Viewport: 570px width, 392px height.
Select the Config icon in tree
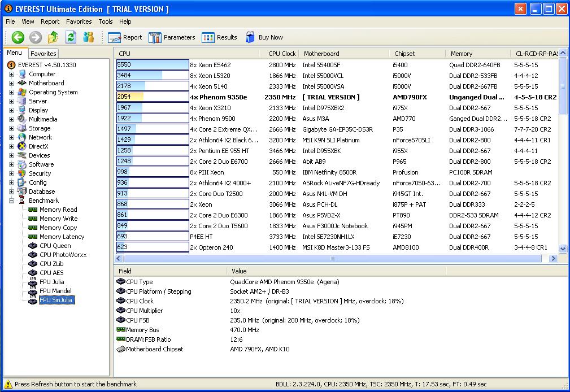coord(22,182)
